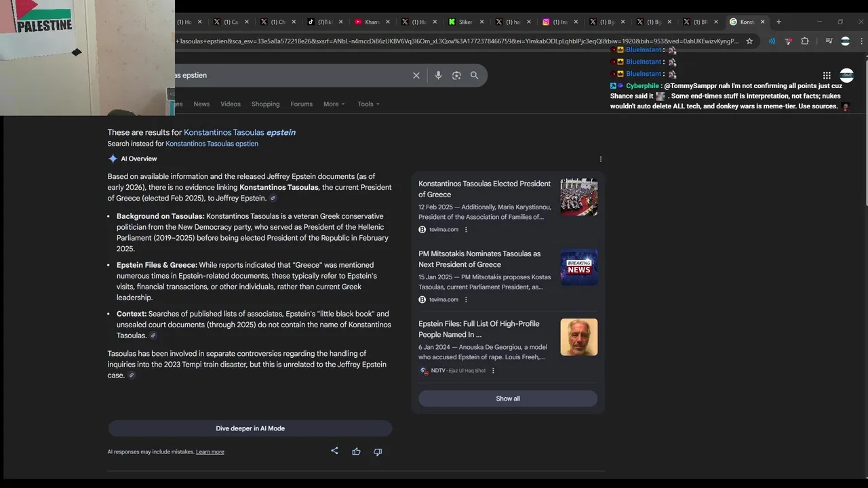Bookmark this page with the star icon

coord(749,41)
